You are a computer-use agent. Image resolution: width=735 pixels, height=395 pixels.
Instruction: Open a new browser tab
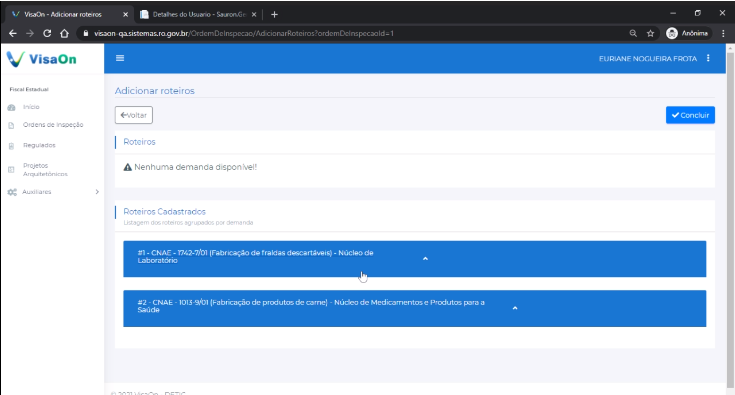pos(274,15)
